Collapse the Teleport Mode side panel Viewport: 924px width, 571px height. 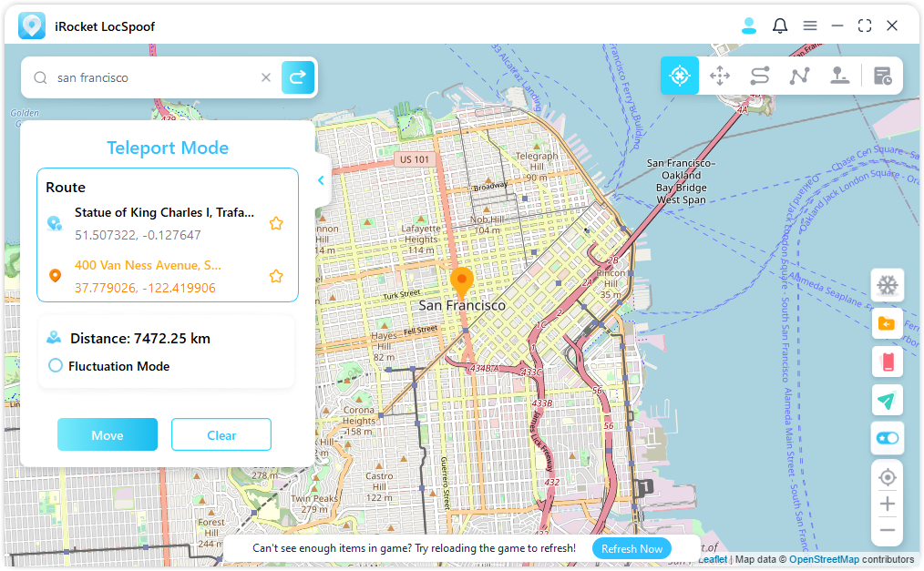tap(321, 180)
